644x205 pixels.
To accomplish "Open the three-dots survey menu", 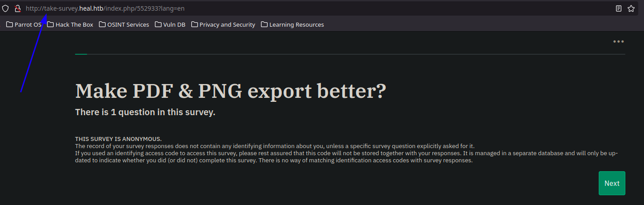I will pos(618,41).
